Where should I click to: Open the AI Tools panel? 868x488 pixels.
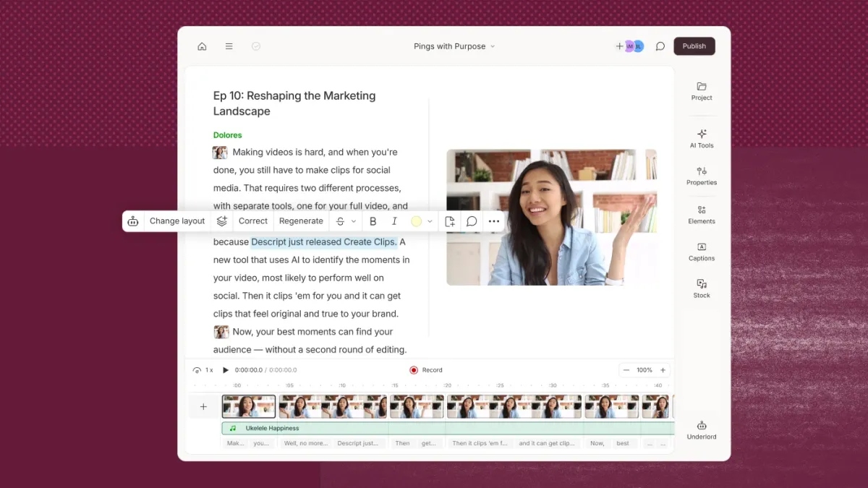pos(702,138)
